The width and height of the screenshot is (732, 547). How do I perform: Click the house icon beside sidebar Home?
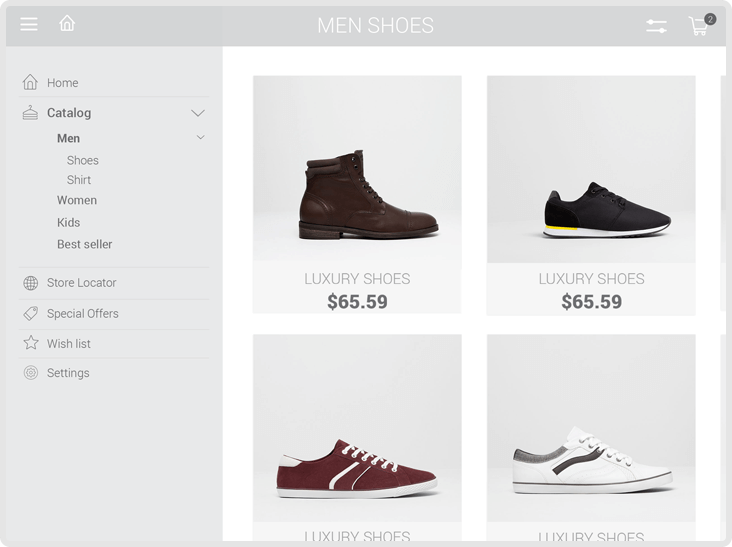click(30, 82)
